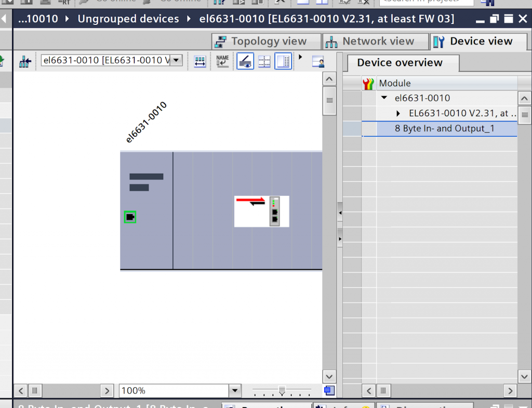The height and width of the screenshot is (408, 532).
Task: Switch to the Topology view tab
Action: point(262,42)
